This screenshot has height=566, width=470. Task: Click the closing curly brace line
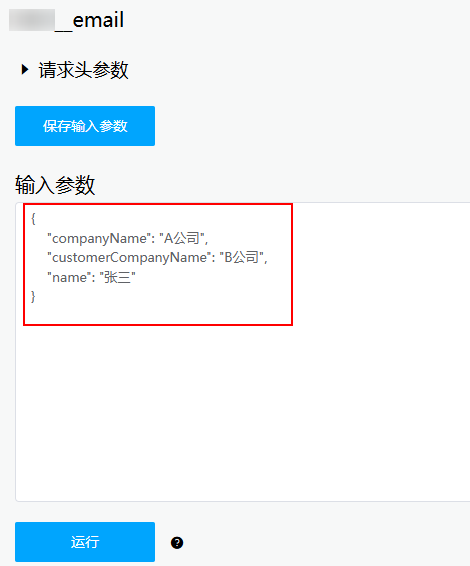33,297
